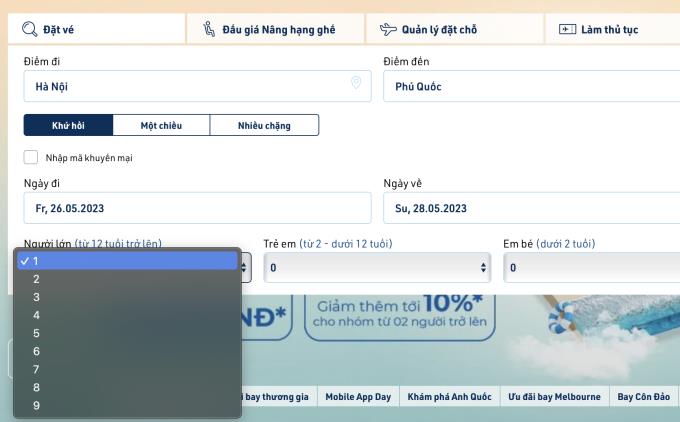Open the Em bé passenger count dropdown
Screen dimensions: 680x422
[592, 268]
